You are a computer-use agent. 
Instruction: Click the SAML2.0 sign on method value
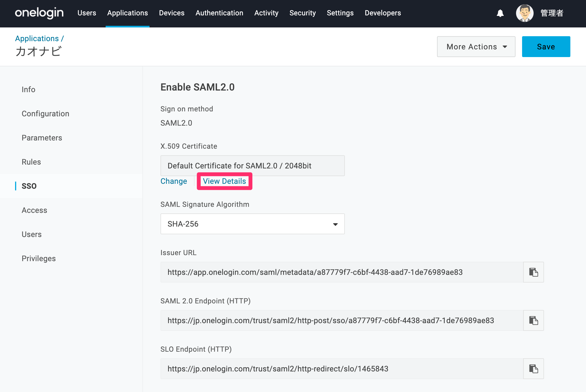click(x=176, y=123)
